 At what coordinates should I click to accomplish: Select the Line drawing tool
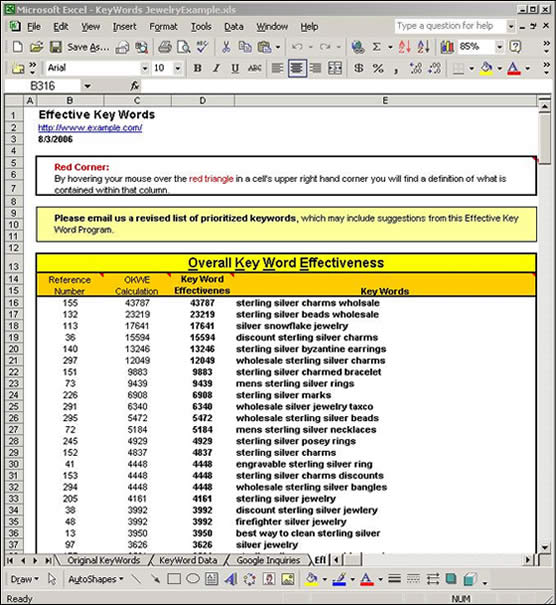click(x=136, y=579)
